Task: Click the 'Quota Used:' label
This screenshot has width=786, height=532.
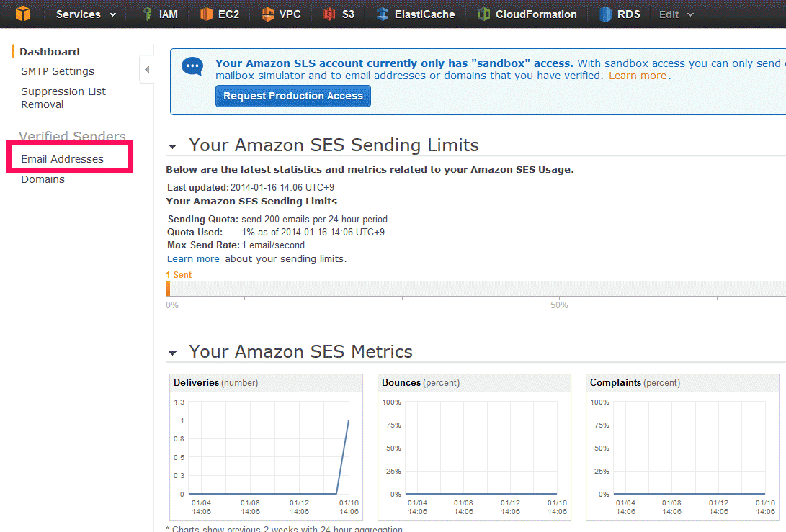Action: pyautogui.click(x=195, y=232)
